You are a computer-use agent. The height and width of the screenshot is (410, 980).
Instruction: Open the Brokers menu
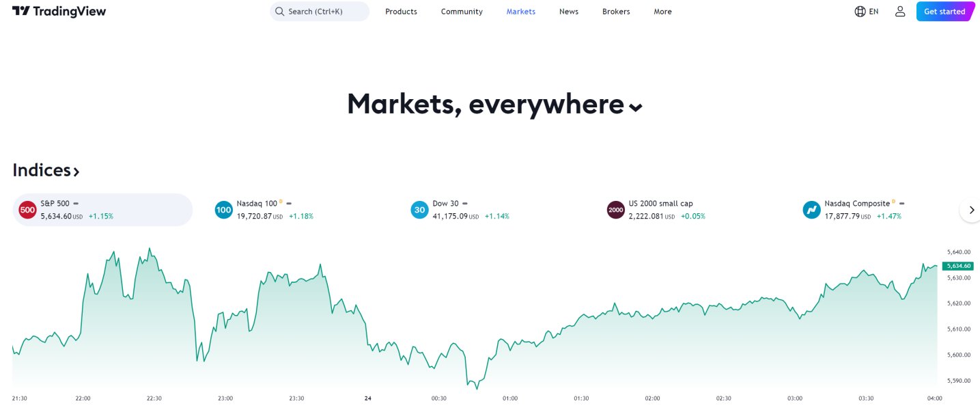pos(616,12)
